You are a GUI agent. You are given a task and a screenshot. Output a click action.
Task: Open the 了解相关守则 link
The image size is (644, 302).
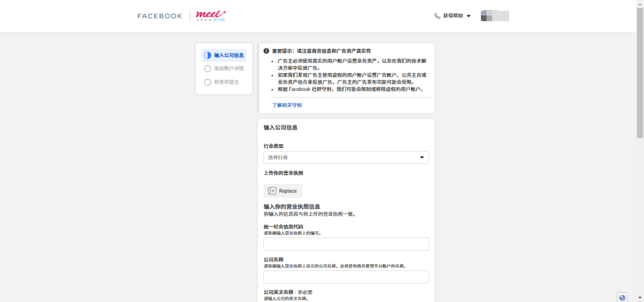[x=287, y=105]
